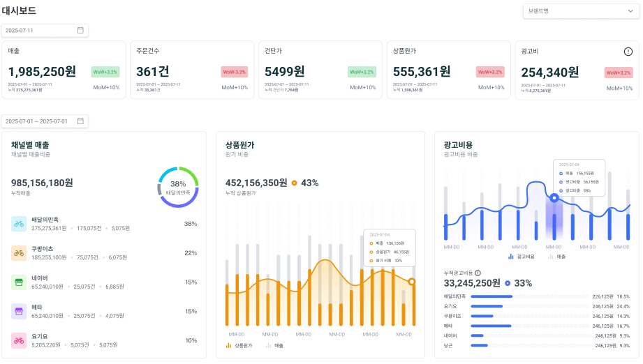Screen dimensions: 643x364
Task: Select the 건단가 summary card title
Action: [x=274, y=51]
